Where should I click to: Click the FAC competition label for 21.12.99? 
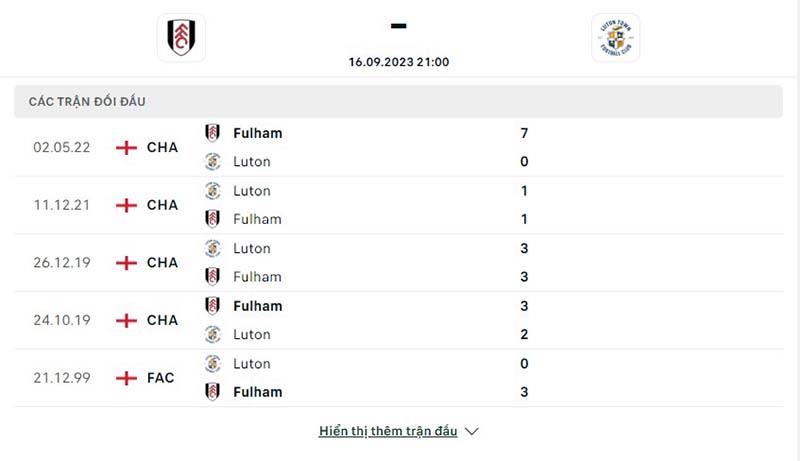click(160, 378)
